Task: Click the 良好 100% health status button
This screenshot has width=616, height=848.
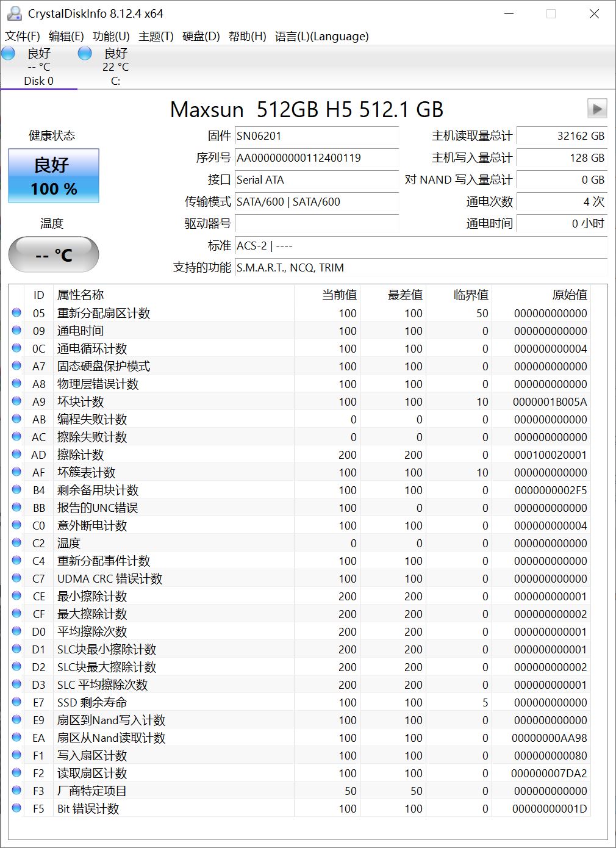Action: point(53,176)
